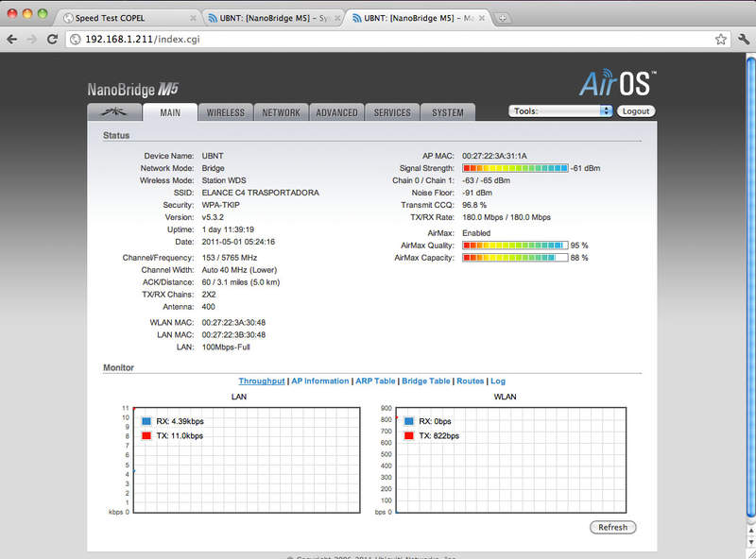
Task: Click the scrollbar down arrow
Action: pyautogui.click(x=750, y=542)
